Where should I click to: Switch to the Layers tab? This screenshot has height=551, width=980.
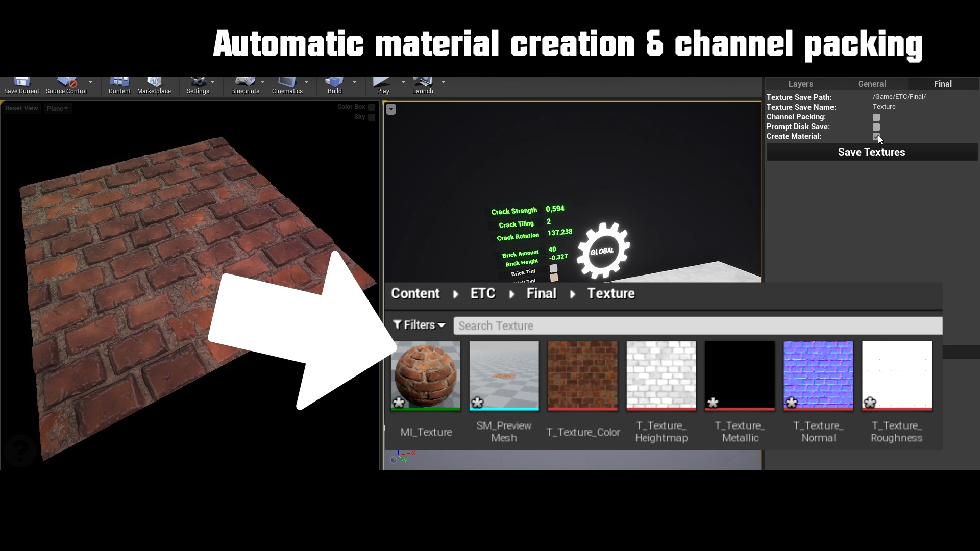click(x=800, y=83)
